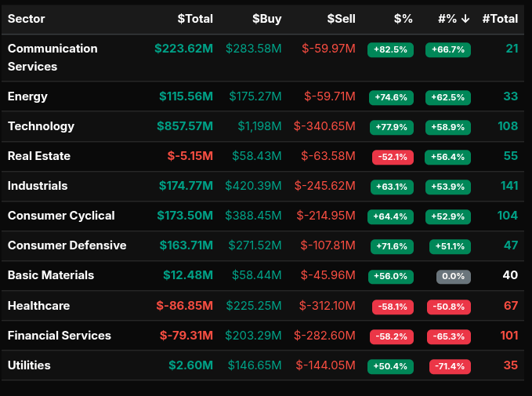The width and height of the screenshot is (532, 396).
Task: Select the Utilities sector row
Action: [29, 365]
